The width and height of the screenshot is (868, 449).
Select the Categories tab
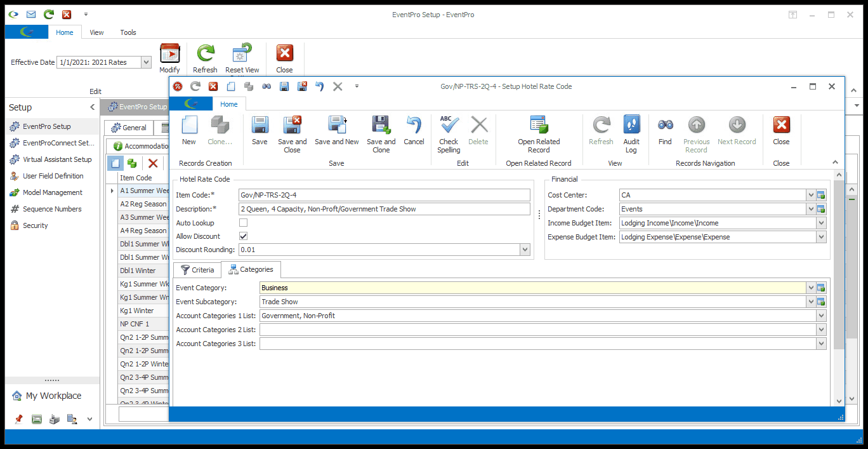point(251,269)
